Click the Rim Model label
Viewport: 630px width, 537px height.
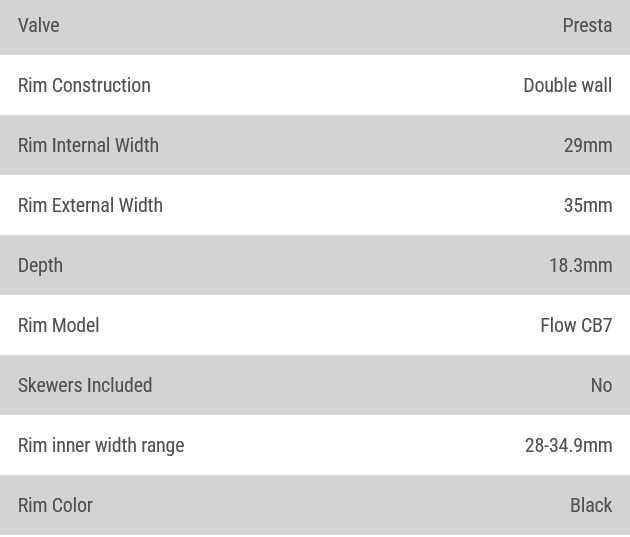(x=58, y=326)
